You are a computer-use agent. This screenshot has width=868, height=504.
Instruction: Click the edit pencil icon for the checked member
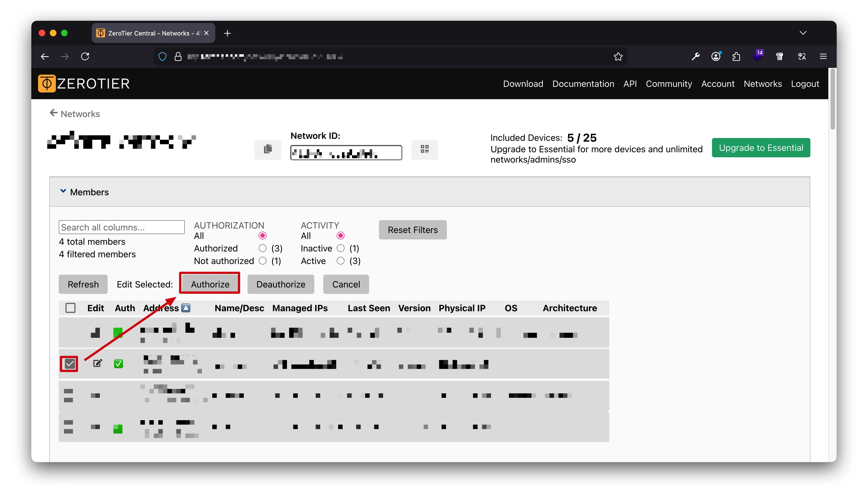[x=98, y=363]
